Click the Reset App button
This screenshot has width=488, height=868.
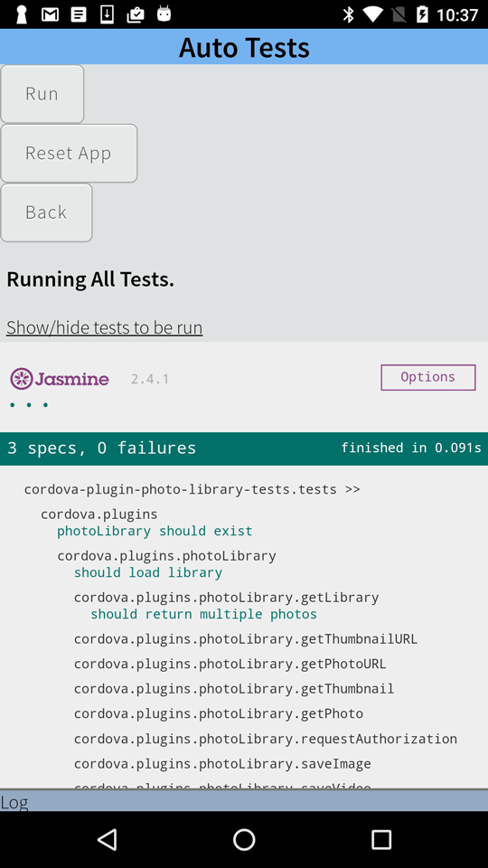click(69, 153)
